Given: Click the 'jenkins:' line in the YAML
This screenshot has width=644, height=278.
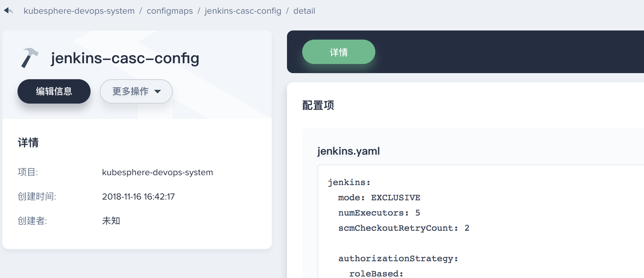Looking at the screenshot, I should point(349,182).
